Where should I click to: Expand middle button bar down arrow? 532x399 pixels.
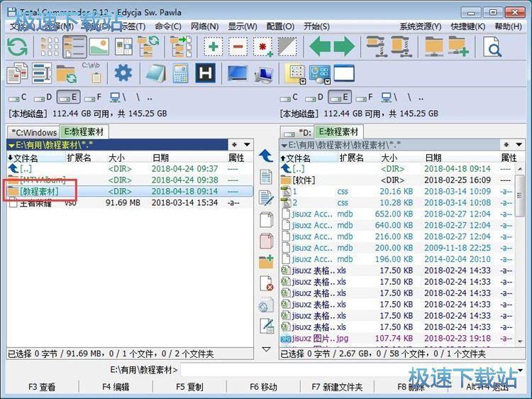(x=266, y=349)
